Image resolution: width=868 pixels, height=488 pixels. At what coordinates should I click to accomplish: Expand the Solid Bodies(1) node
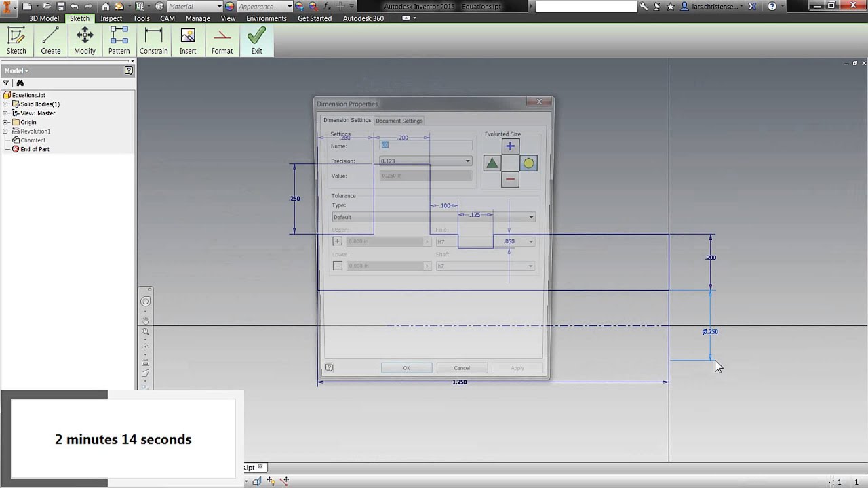pyautogui.click(x=6, y=104)
